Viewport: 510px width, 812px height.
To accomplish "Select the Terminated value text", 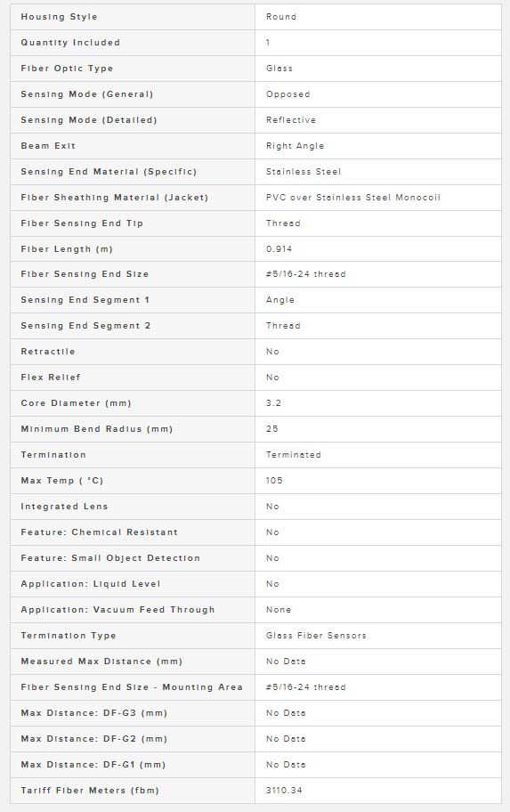I will pos(294,455).
